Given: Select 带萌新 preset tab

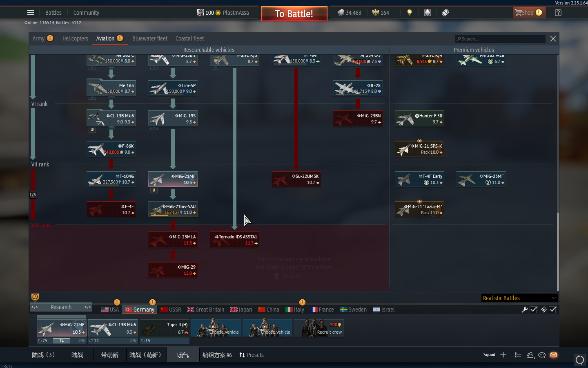Looking at the screenshot, I should (110, 355).
